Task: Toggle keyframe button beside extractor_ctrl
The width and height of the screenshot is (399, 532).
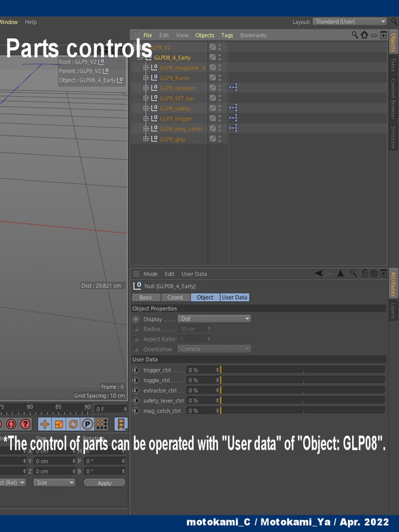Action: [x=136, y=391]
